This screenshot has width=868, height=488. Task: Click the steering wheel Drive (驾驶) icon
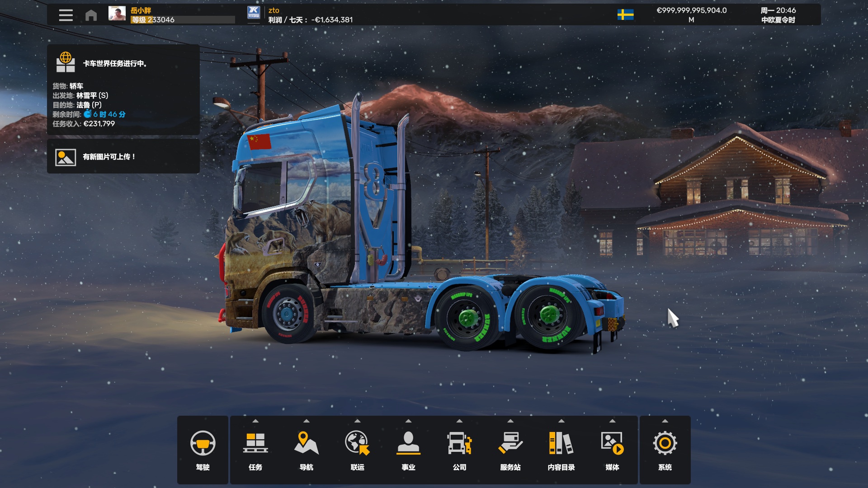pos(203,443)
